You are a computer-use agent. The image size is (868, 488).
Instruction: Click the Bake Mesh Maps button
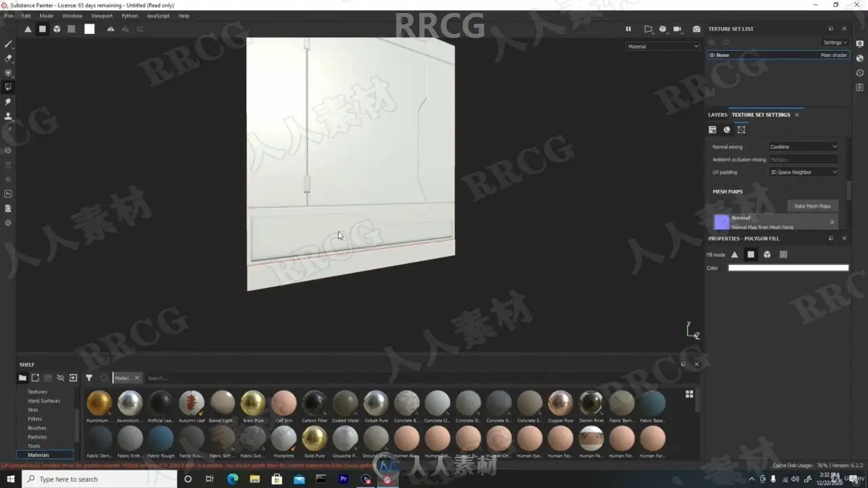point(812,206)
